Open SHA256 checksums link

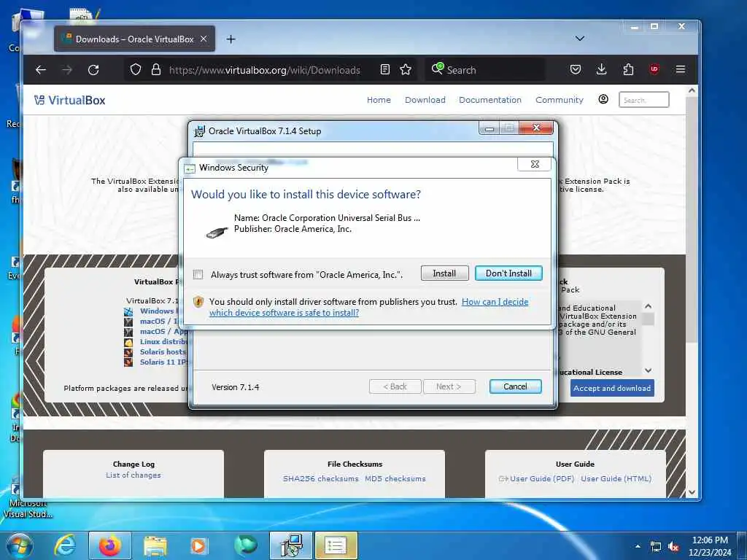tap(321, 478)
